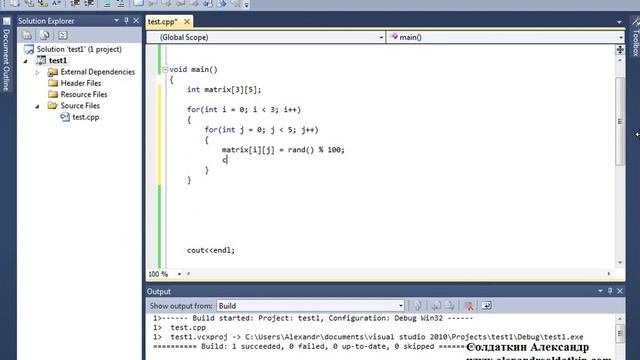Click the increase line indent toolbar icon
The image size is (640, 360).
point(89,4)
